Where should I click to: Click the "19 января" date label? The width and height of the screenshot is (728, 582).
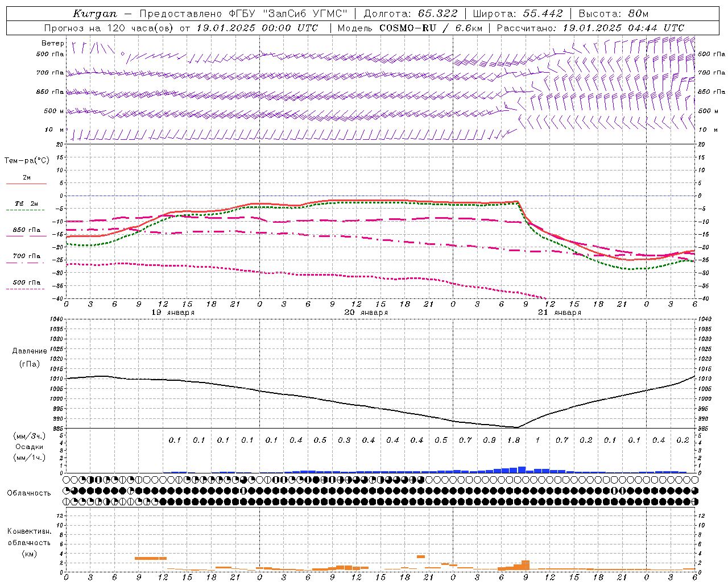click(x=173, y=313)
